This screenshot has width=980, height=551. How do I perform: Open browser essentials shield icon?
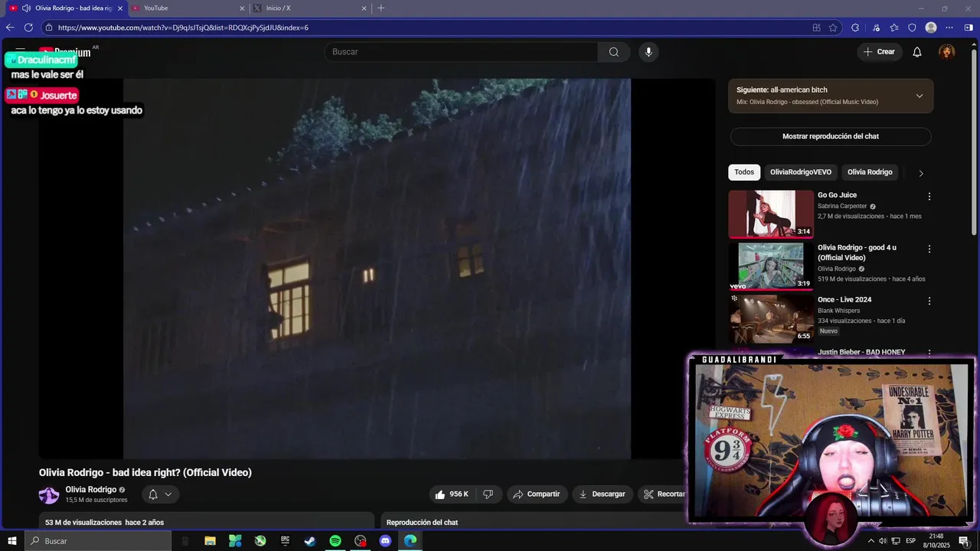coord(912,28)
